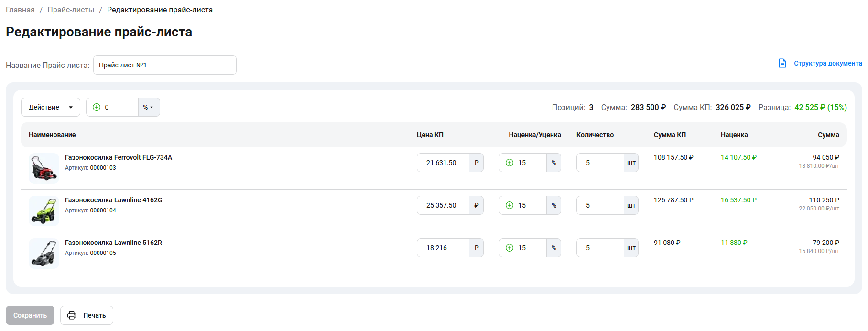Open the Действие dropdown
This screenshot has height=331, width=868.
[x=50, y=107]
